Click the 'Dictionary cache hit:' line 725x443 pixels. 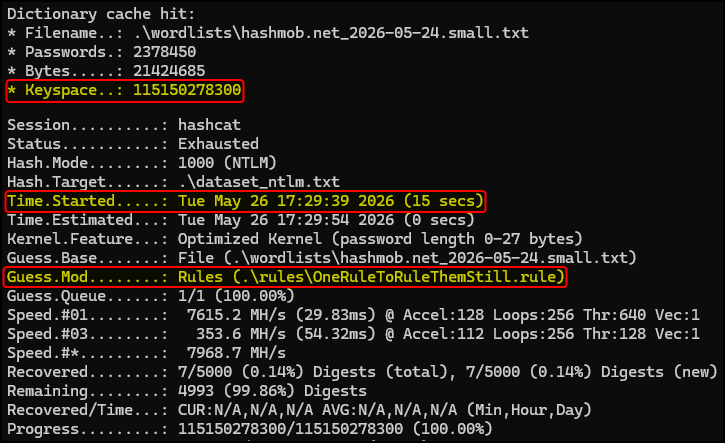(x=101, y=14)
